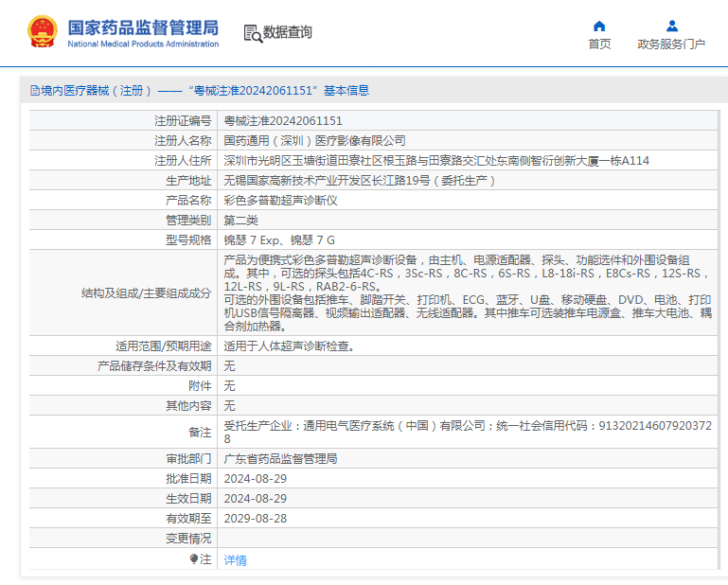Click product name 彩色多普勒超声诊断仪
728x585 pixels.
click(x=280, y=200)
